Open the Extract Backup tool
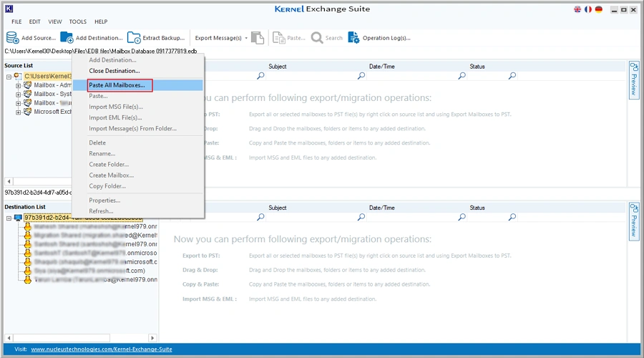The width and height of the screenshot is (644, 358). [134, 37]
